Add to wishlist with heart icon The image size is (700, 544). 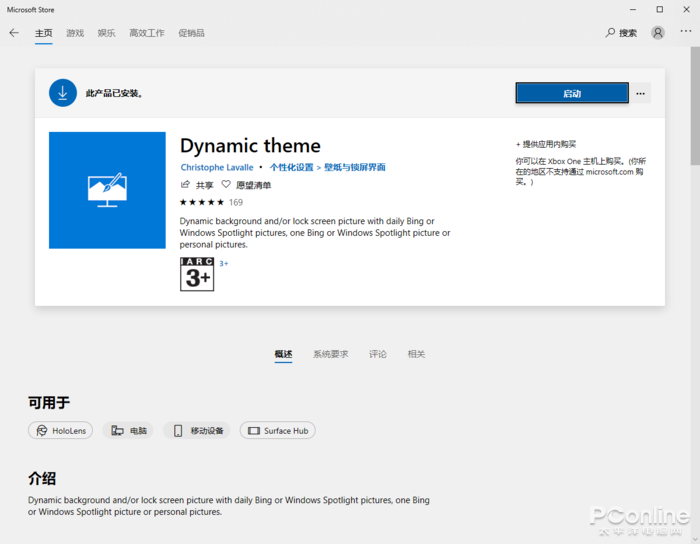[226, 185]
